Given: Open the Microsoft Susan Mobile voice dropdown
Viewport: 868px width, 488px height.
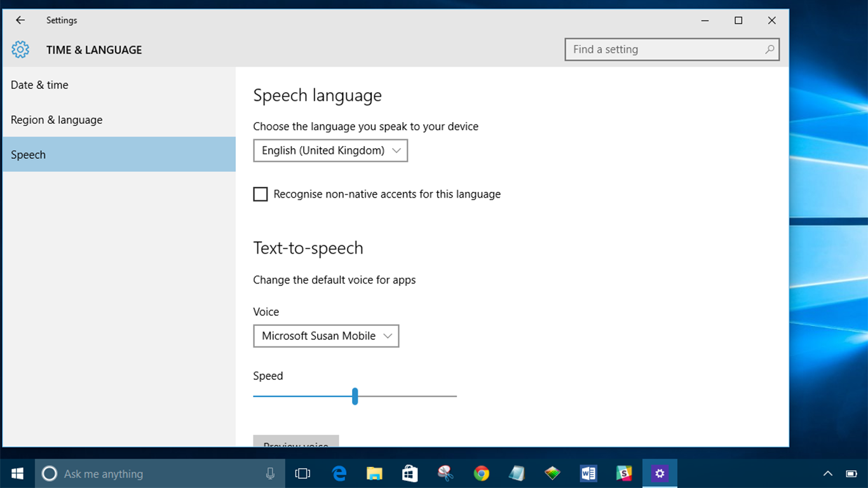Looking at the screenshot, I should (x=326, y=336).
